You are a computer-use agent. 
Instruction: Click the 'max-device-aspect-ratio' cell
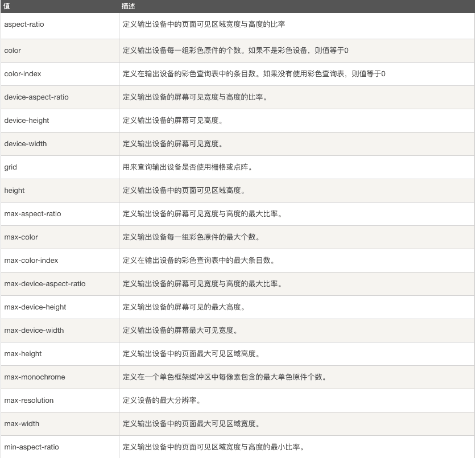pyautogui.click(x=60, y=284)
